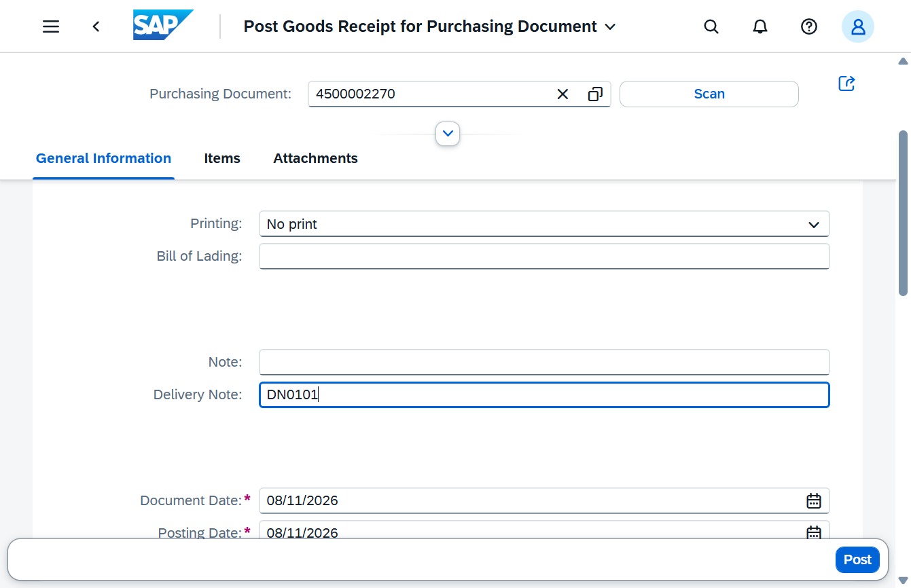This screenshot has width=911, height=588.
Task: Click the scrollbar down arrow
Action: (903, 581)
